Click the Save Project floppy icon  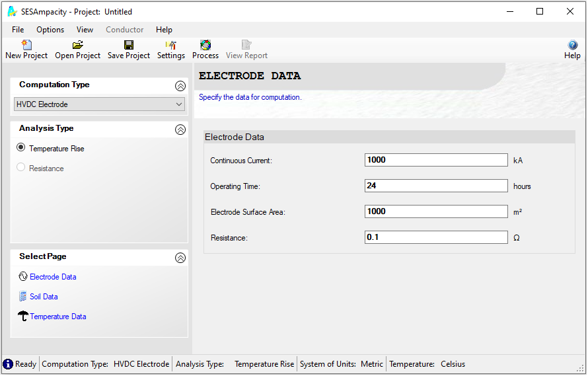[x=129, y=45]
